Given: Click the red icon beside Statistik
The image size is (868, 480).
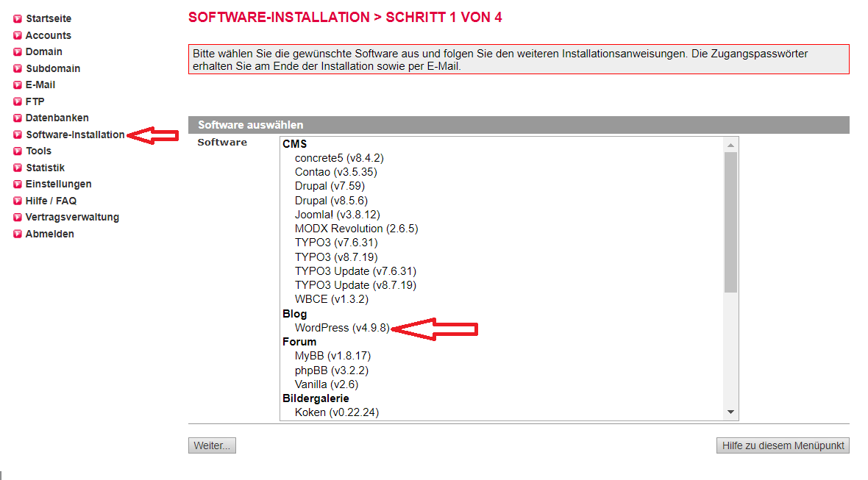Looking at the screenshot, I should tap(18, 168).
